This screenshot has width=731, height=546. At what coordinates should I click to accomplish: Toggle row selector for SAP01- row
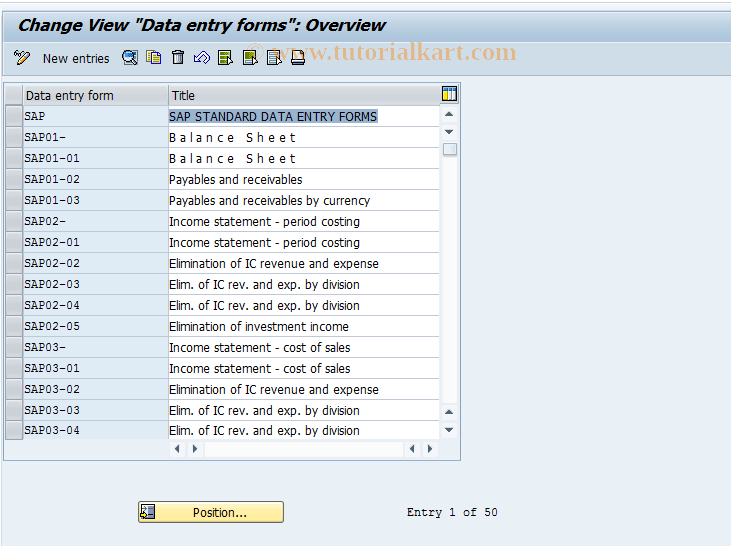coord(14,137)
